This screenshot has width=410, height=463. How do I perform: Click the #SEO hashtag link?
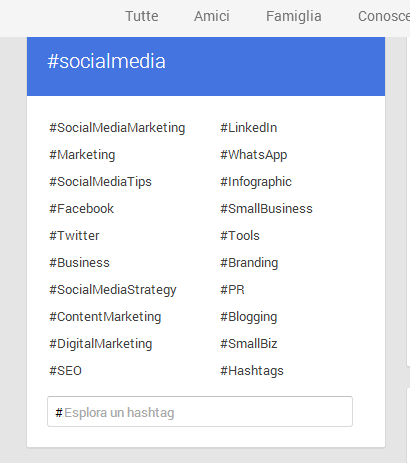66,371
